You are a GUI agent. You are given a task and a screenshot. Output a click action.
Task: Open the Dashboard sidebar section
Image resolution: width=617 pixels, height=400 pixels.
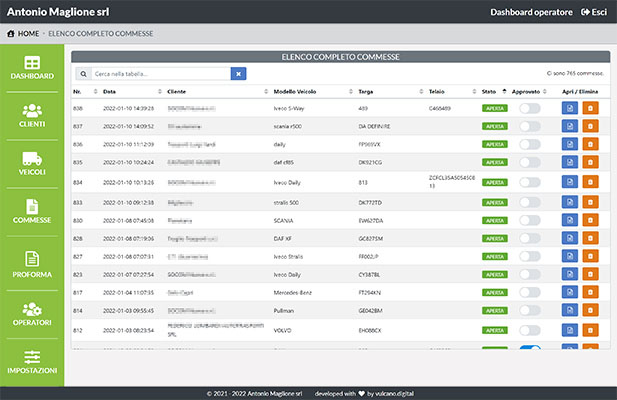pyautogui.click(x=32, y=68)
